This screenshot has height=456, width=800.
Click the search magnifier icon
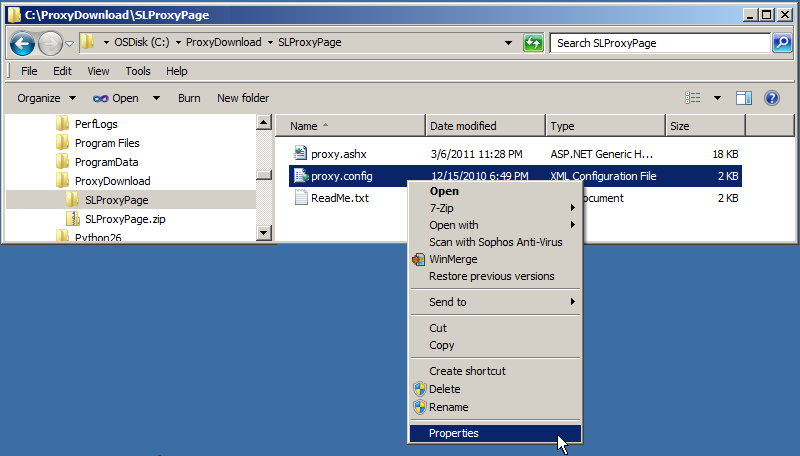[x=782, y=43]
